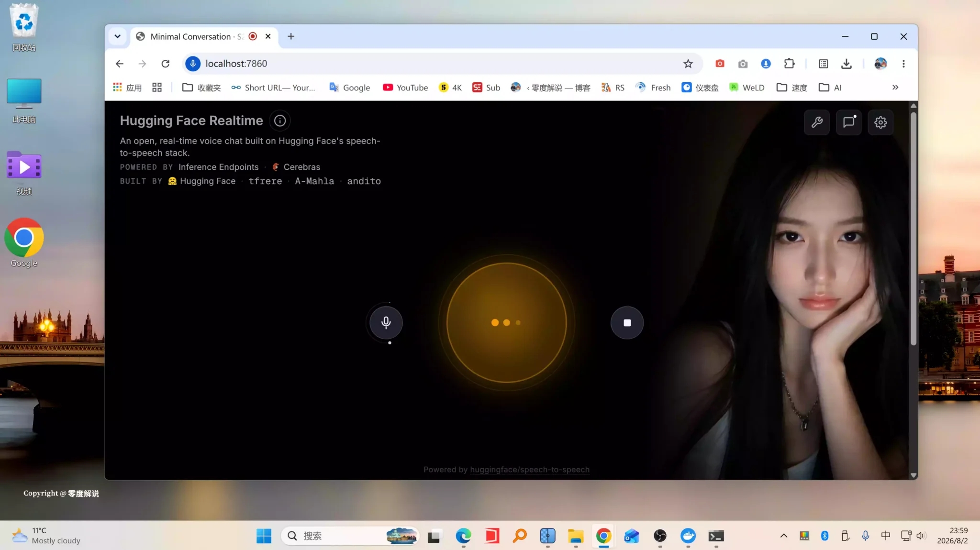Click the YouTube bookmark
Image resolution: width=980 pixels, height=550 pixels.
pyautogui.click(x=405, y=88)
